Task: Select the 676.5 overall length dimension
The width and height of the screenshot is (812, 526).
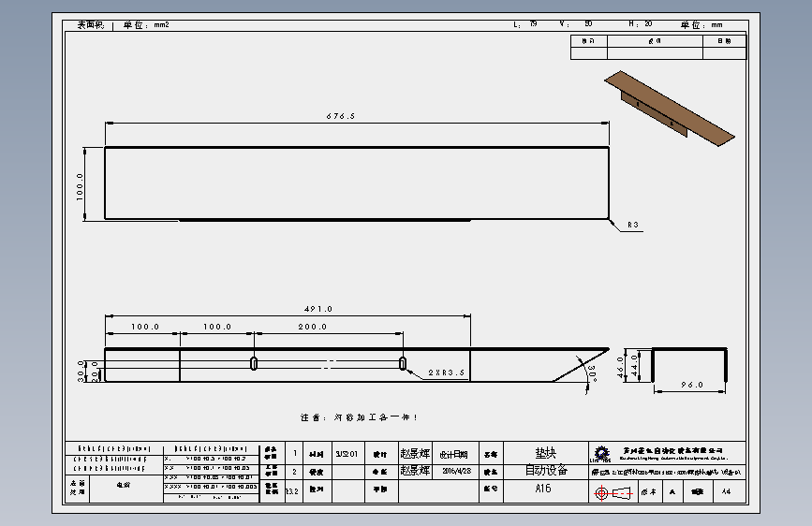Action: point(341,116)
